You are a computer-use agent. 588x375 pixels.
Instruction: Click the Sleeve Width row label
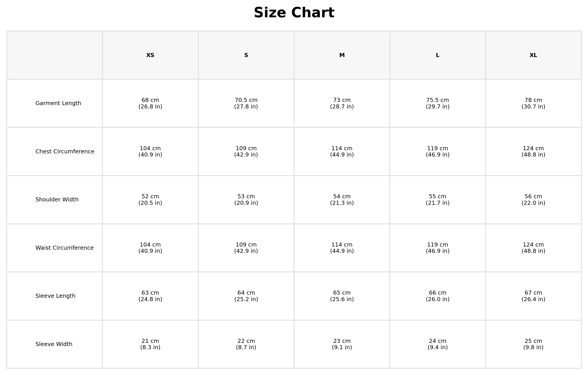(54, 344)
